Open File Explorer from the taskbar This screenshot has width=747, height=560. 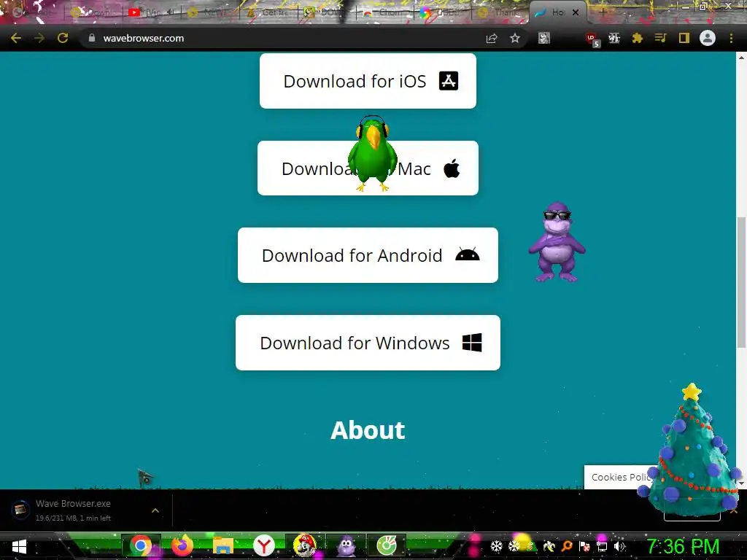click(223, 545)
